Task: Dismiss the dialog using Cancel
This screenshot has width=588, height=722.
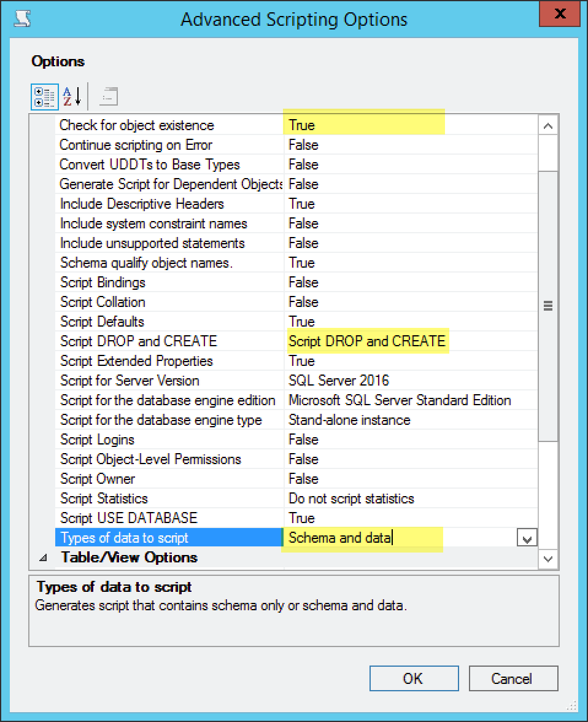Action: coord(513,678)
